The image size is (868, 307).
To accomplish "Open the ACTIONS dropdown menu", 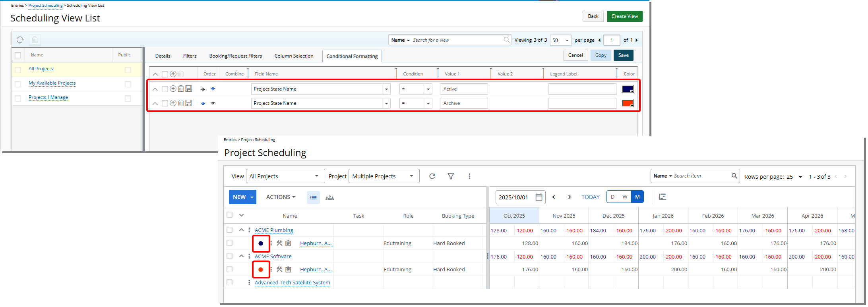I will point(281,197).
